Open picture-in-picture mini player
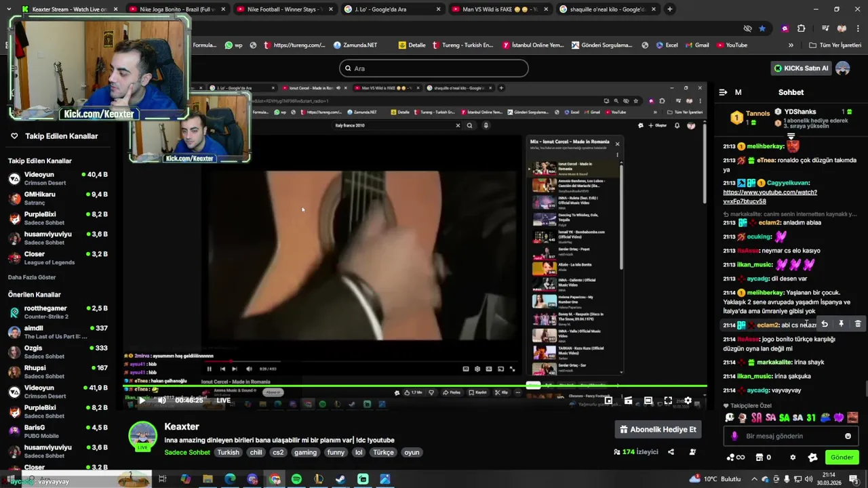Screen dimensions: 868x488 [x=608, y=401]
